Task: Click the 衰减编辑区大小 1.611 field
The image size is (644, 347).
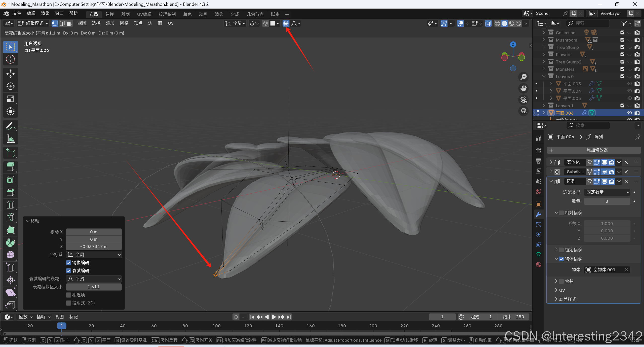Action: pyautogui.click(x=94, y=287)
